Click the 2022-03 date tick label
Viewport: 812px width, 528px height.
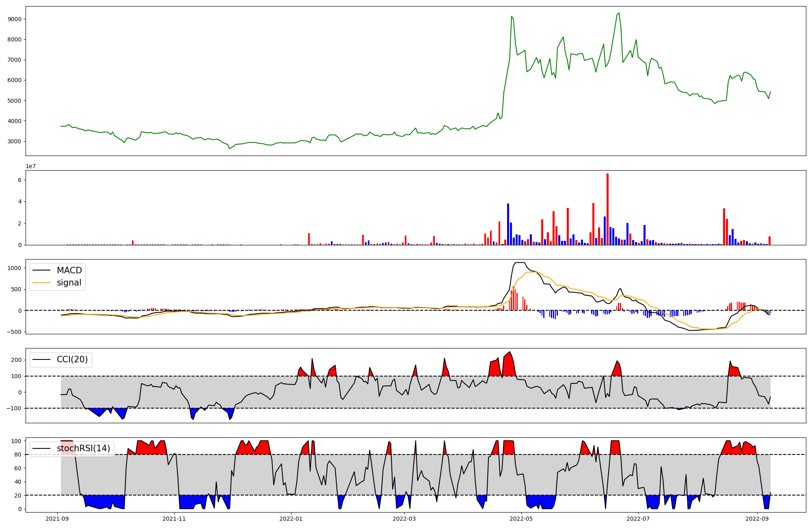[x=404, y=519]
